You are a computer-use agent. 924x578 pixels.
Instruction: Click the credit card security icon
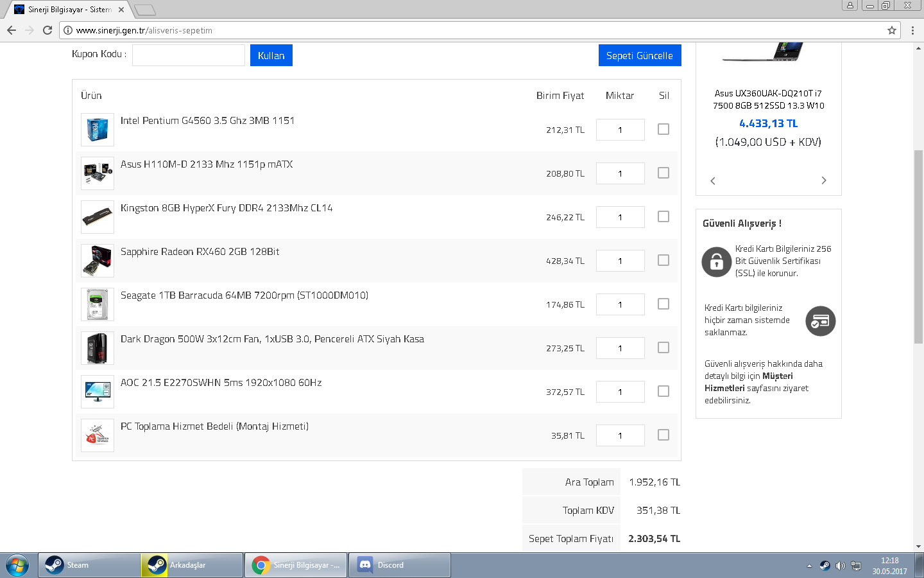coord(821,321)
